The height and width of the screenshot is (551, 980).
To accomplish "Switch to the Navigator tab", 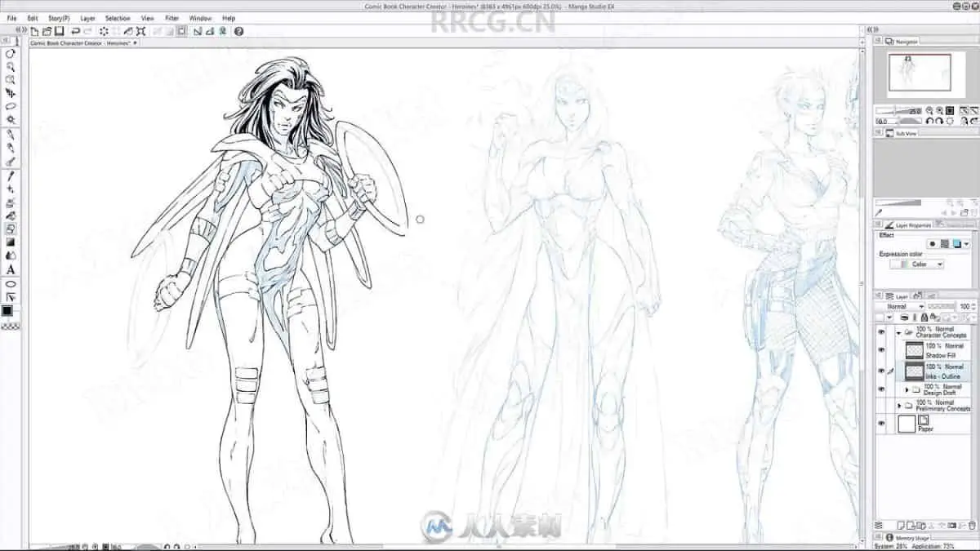I will pyautogui.click(x=902, y=42).
